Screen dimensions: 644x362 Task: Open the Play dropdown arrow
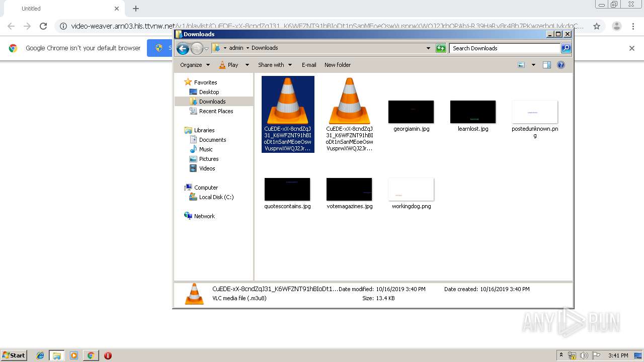247,65
